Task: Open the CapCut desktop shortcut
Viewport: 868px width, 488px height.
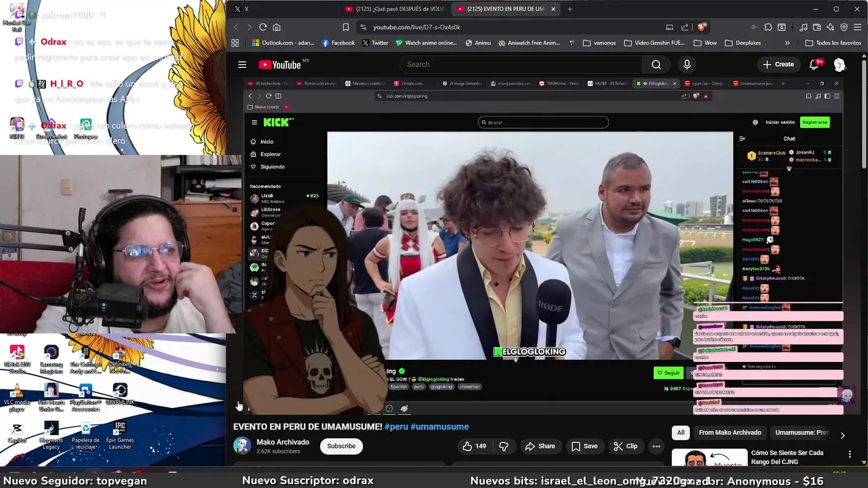Action: [17, 432]
